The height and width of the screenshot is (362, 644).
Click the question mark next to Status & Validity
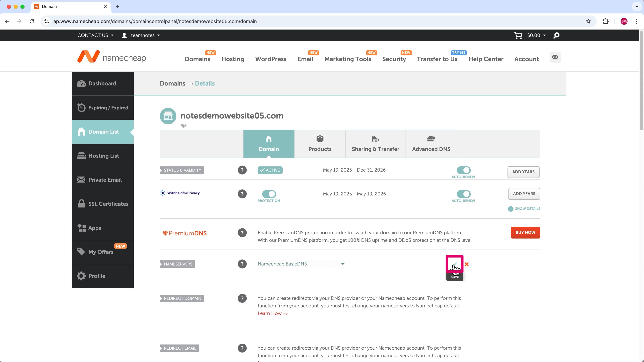pyautogui.click(x=242, y=170)
